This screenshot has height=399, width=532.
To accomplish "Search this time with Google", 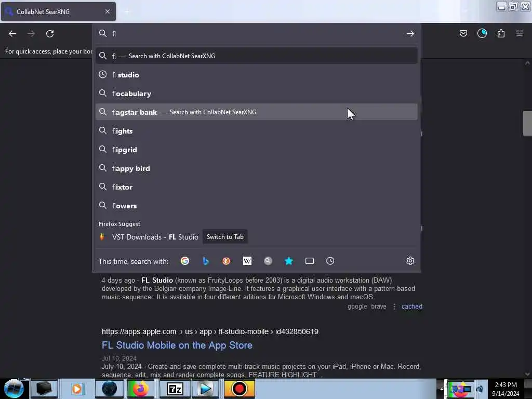I will 185,261.
